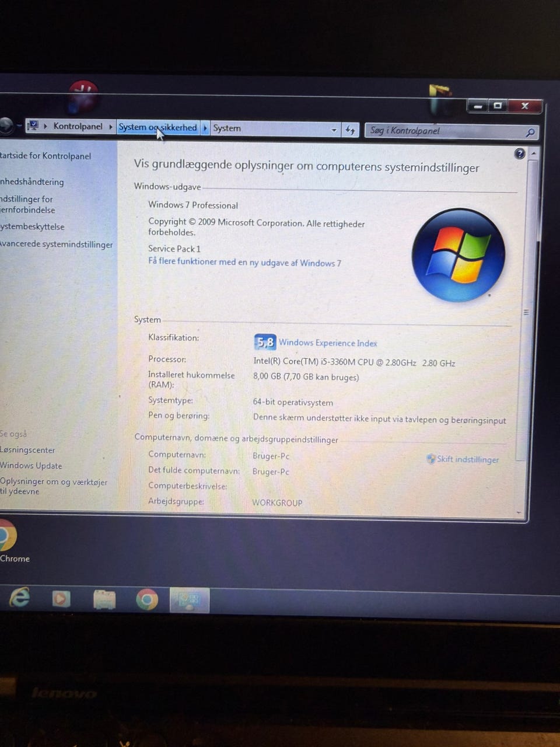Viewport: 560px width, 747px height.
Task: Open Oplysninger om og værktøjer til ydeevne
Action: click(54, 486)
